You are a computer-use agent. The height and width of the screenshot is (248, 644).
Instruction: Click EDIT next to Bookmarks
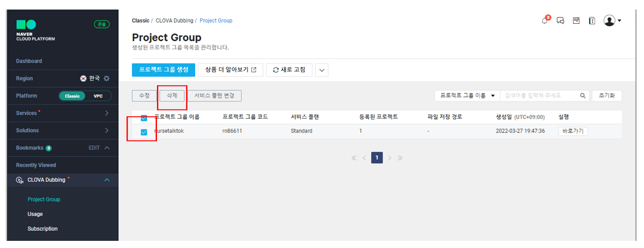[94, 148]
